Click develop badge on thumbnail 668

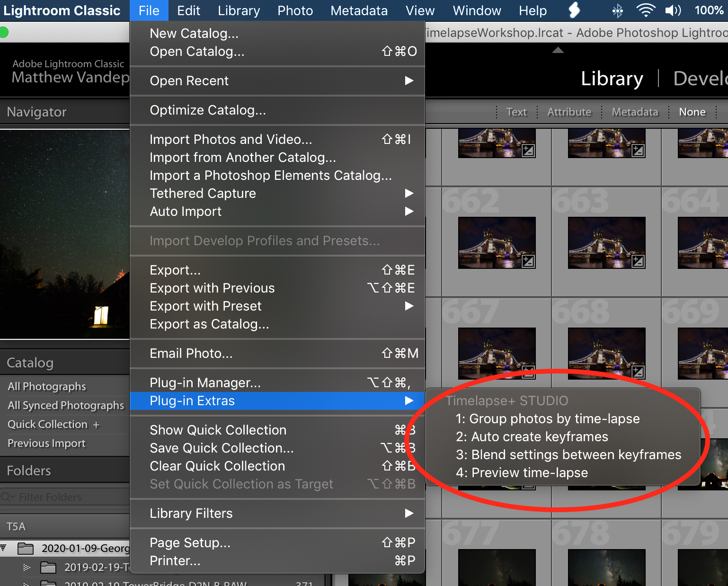(x=638, y=372)
